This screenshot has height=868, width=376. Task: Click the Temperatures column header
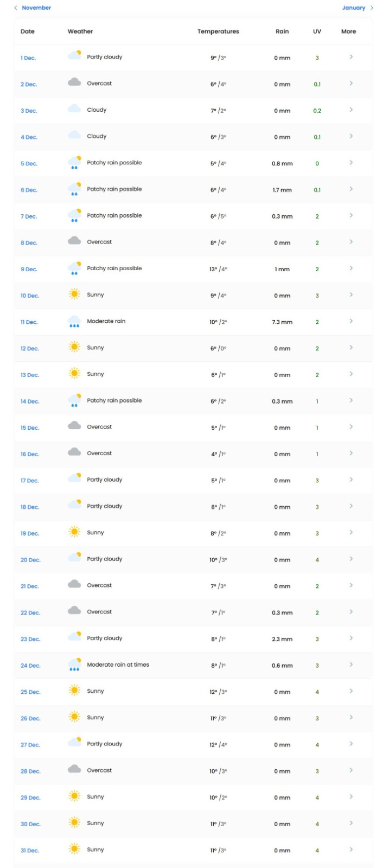218,31
